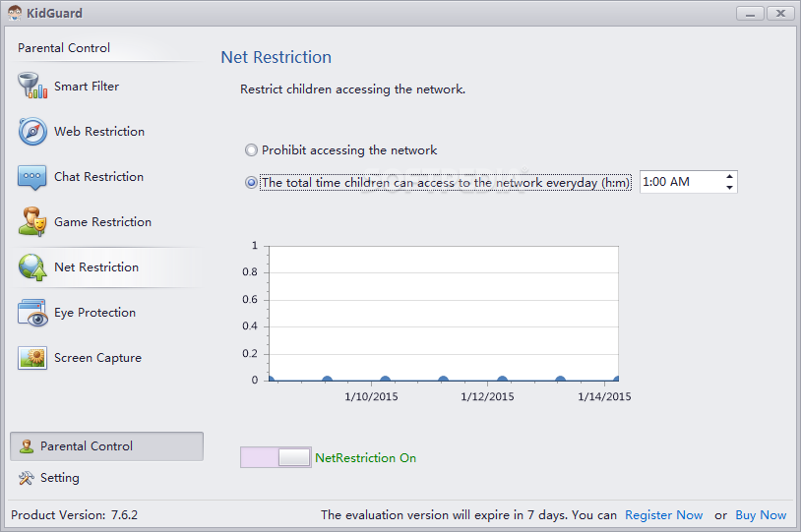Close the KidGuard window
The height and width of the screenshot is (532, 801).
tap(780, 13)
